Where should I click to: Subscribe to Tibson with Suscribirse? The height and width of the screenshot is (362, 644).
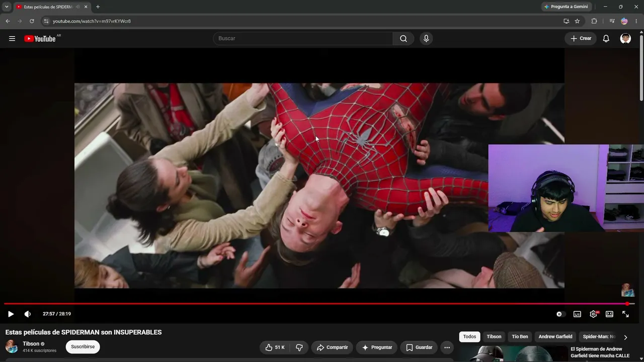pyautogui.click(x=83, y=347)
